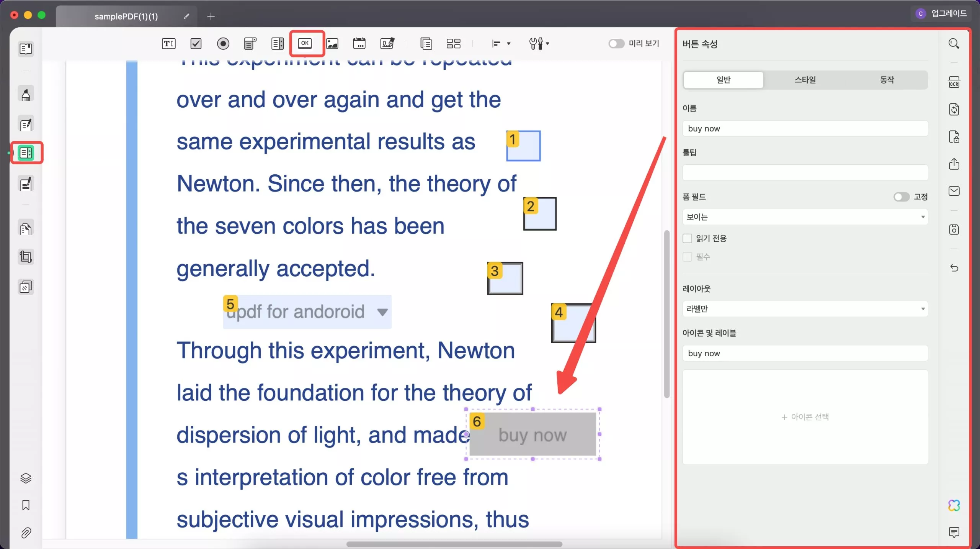
Task: Click the Undo arrow icon
Action: 954,268
